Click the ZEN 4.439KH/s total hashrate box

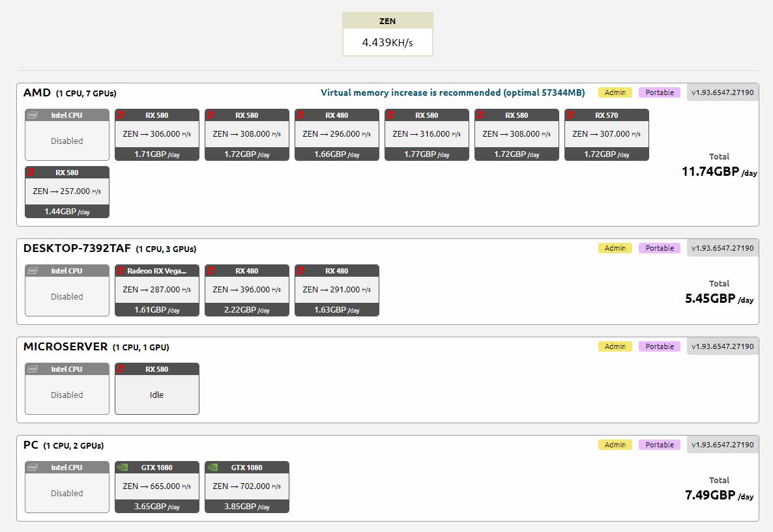[388, 34]
